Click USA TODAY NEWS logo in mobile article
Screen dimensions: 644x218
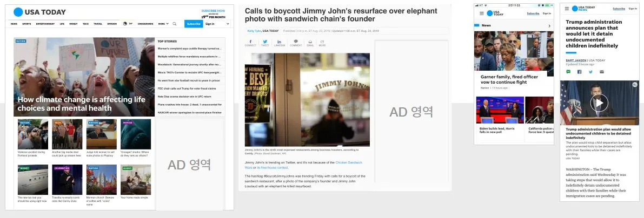(583, 9)
